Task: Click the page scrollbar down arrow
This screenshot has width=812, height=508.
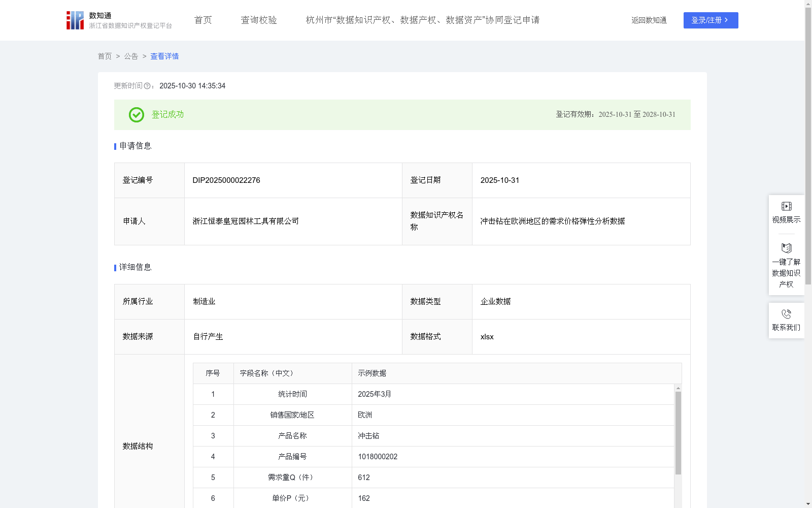Action: [x=808, y=504]
